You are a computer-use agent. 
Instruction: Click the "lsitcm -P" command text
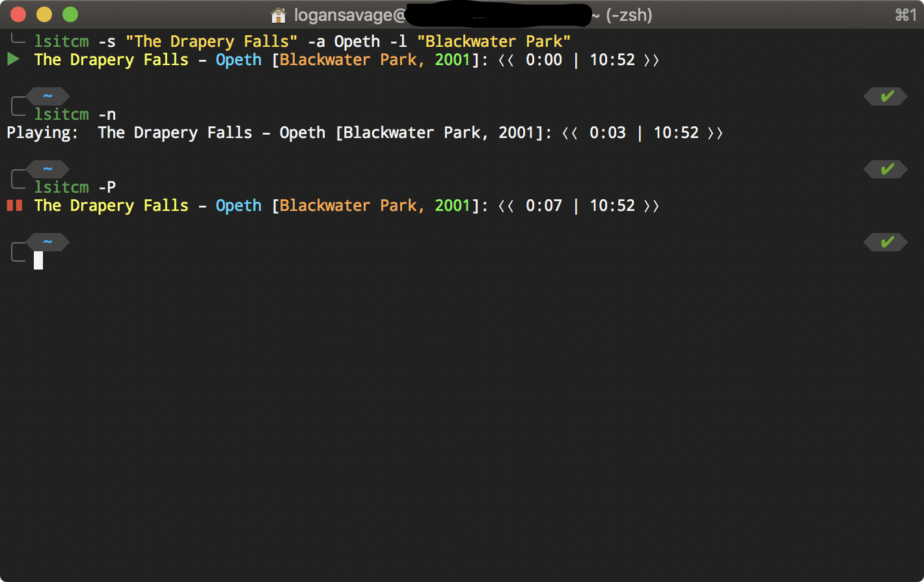pos(75,187)
